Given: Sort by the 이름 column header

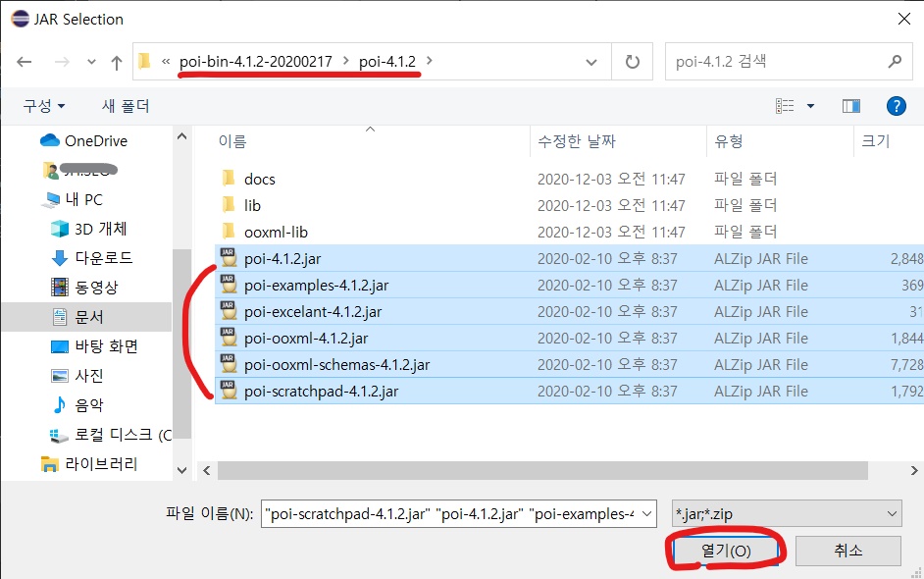Looking at the screenshot, I should [x=232, y=141].
